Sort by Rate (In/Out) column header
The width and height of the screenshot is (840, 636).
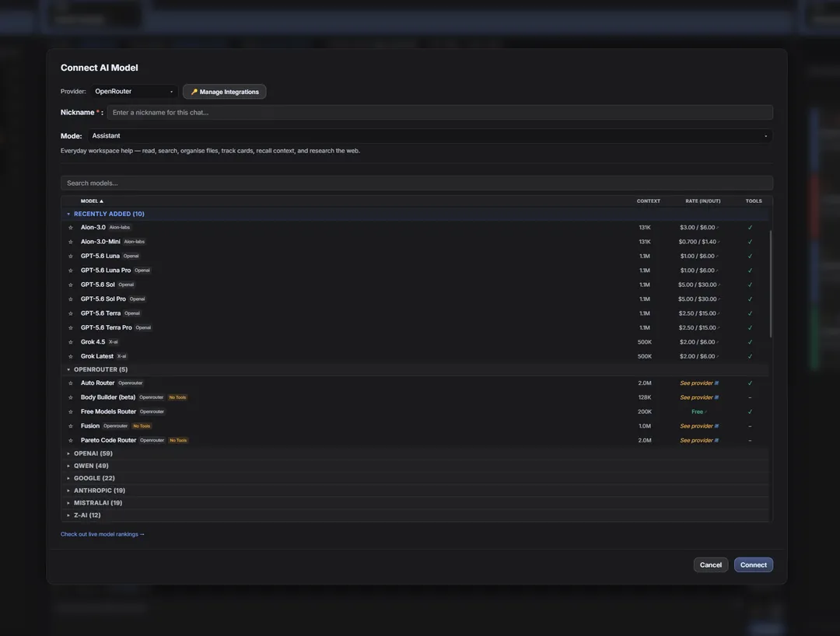click(703, 201)
